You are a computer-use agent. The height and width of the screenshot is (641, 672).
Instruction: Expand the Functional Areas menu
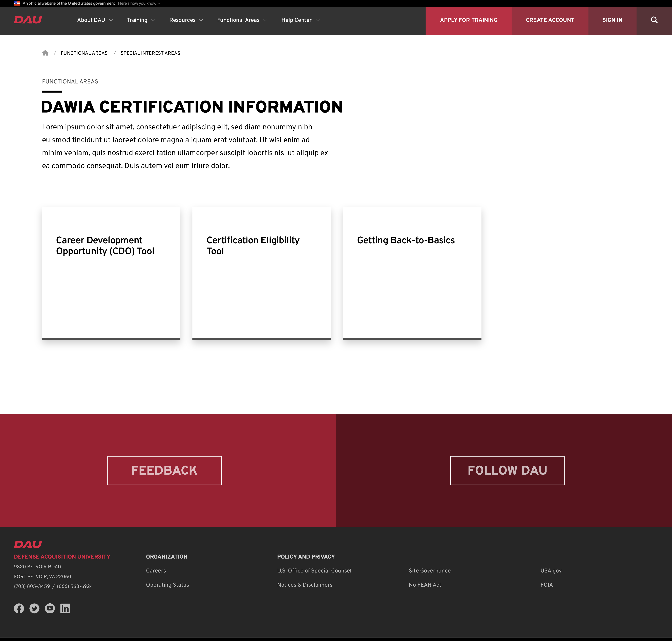242,20
